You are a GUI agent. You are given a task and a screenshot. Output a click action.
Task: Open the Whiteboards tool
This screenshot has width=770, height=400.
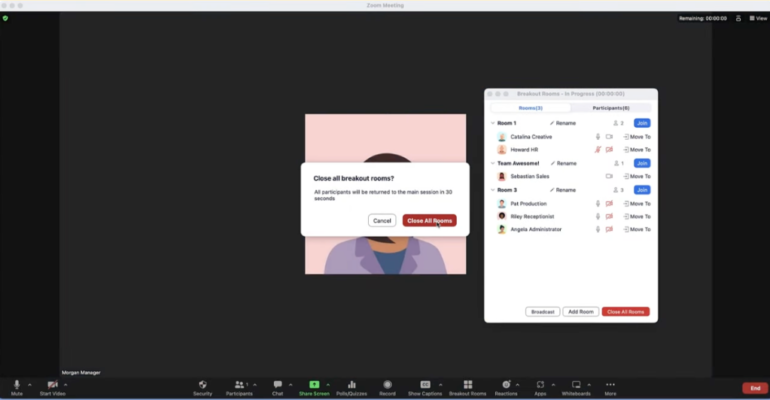(575, 384)
